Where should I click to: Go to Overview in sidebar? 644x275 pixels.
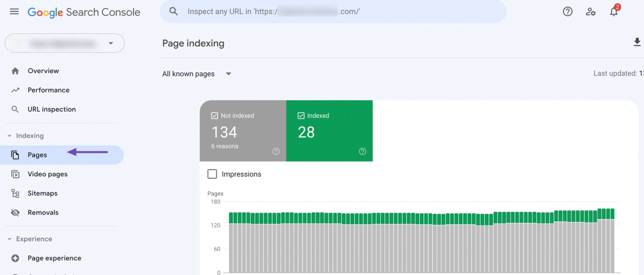(43, 71)
